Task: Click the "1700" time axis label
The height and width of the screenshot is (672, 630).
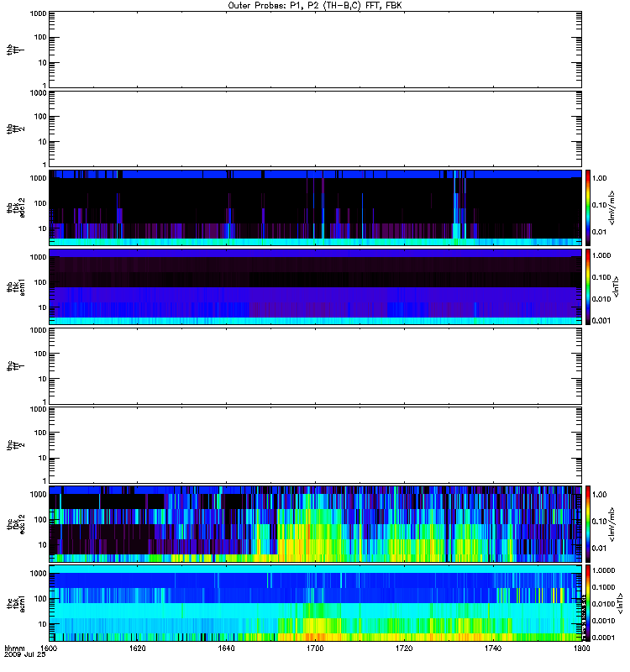Action: coord(315,648)
